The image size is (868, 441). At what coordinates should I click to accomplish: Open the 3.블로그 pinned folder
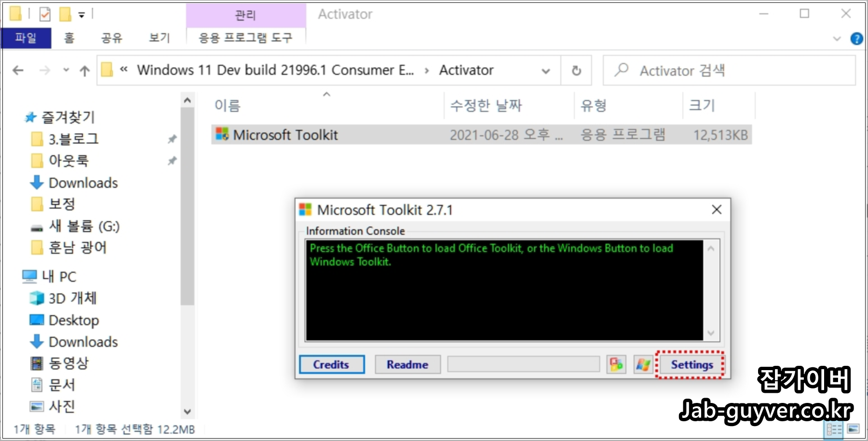[x=73, y=139]
